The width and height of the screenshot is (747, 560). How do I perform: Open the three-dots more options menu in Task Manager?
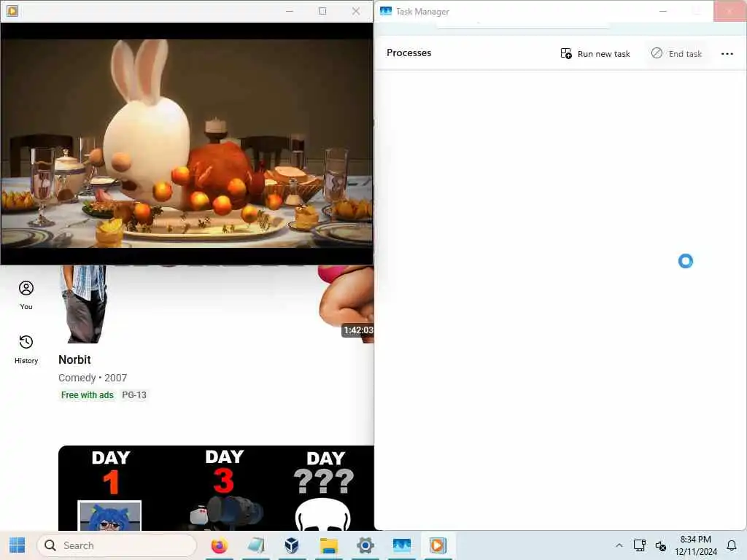pos(727,54)
